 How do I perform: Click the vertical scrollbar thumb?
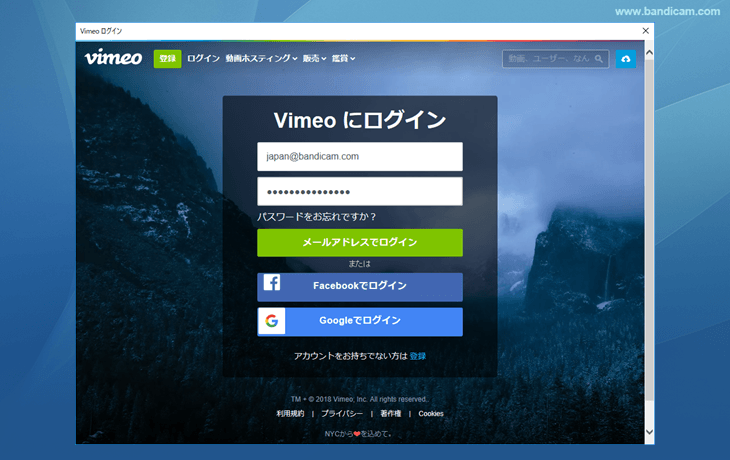[649, 229]
